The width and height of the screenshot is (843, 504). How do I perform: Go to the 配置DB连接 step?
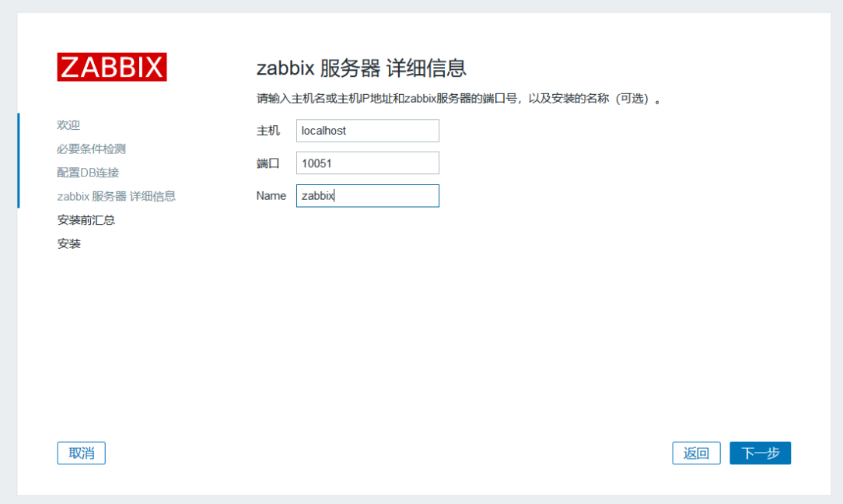coord(88,172)
